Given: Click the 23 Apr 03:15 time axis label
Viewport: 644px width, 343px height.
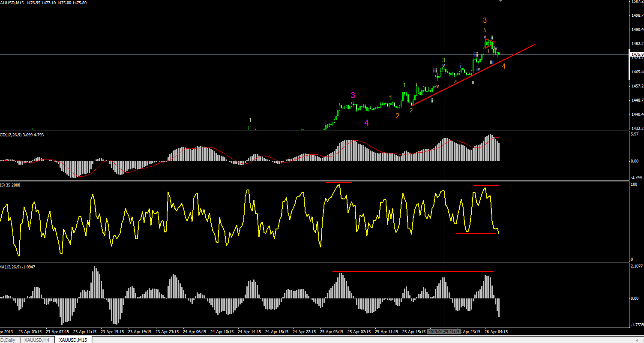Looking at the screenshot, I should [30, 332].
